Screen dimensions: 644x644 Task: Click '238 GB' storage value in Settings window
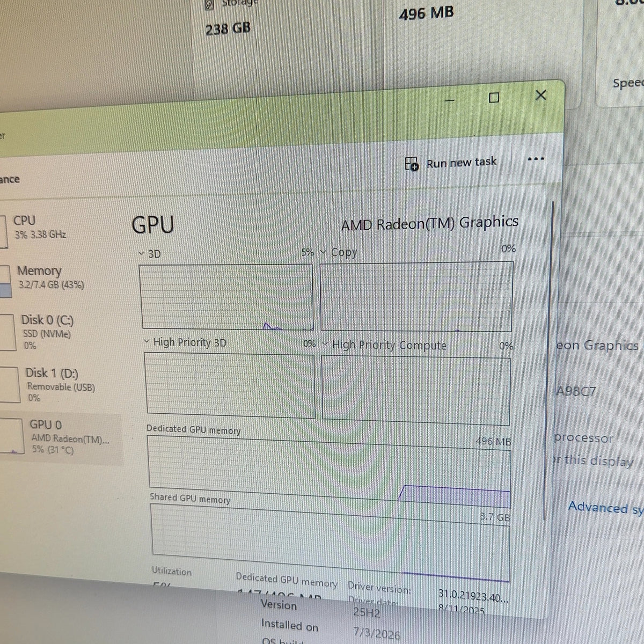click(x=228, y=28)
